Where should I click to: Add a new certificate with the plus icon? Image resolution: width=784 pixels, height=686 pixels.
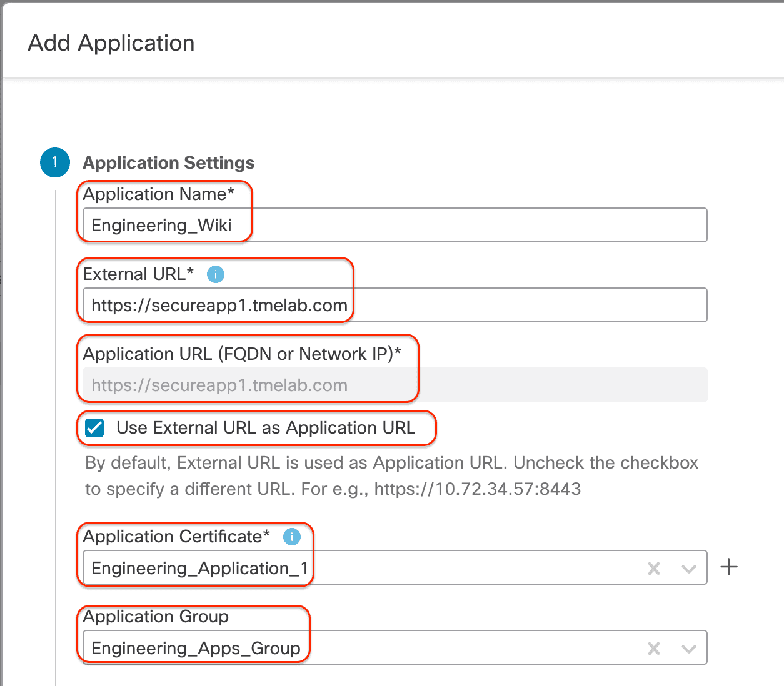[x=729, y=567]
